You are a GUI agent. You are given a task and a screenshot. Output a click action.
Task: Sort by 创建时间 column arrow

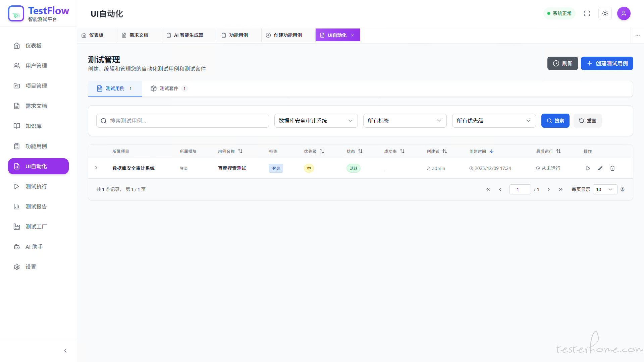[x=492, y=152]
